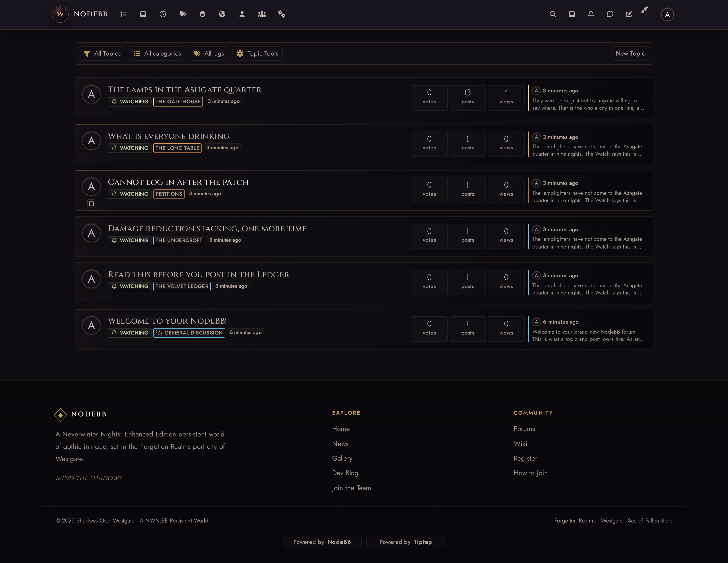Open last post preview of Ashgate Quarter topic

click(588, 104)
